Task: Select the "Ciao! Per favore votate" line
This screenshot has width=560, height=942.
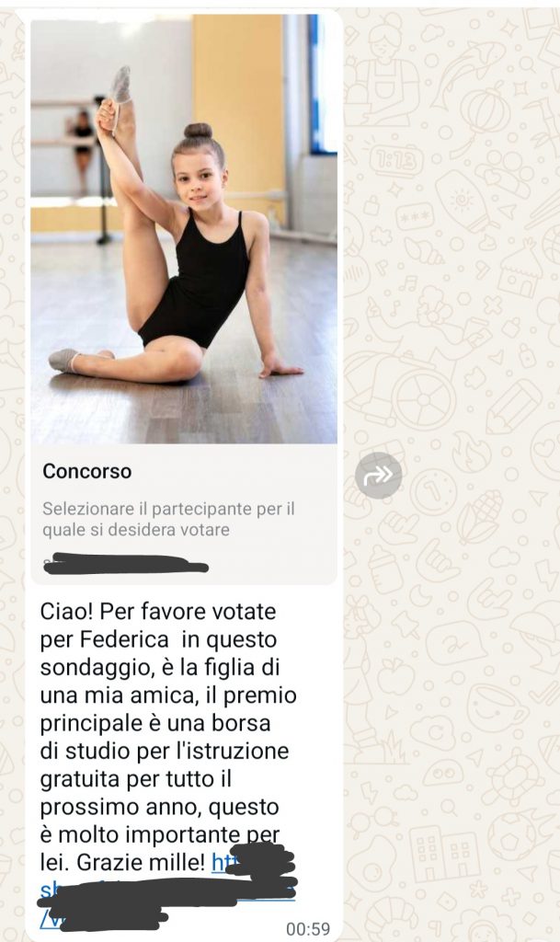Action: point(158,612)
